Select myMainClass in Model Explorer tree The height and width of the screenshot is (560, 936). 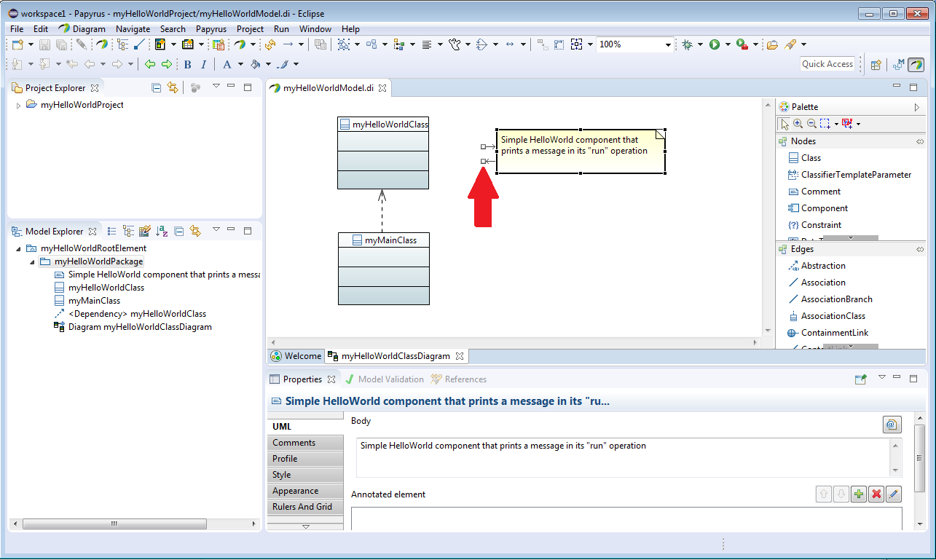(x=87, y=301)
